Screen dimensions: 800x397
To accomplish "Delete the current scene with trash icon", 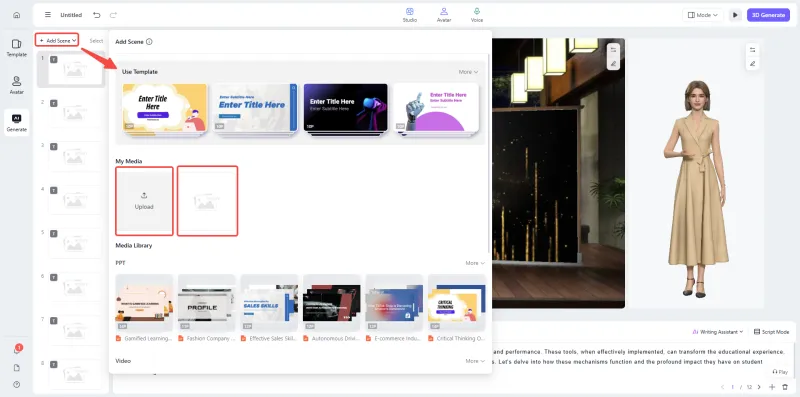I will pyautogui.click(x=785, y=387).
